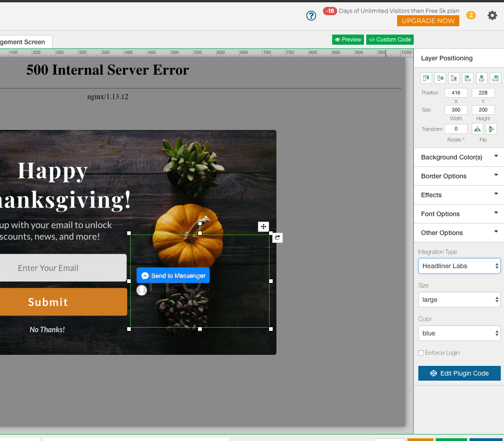504x441 pixels.
Task: Open settings via the gear icon
Action: pos(492,16)
